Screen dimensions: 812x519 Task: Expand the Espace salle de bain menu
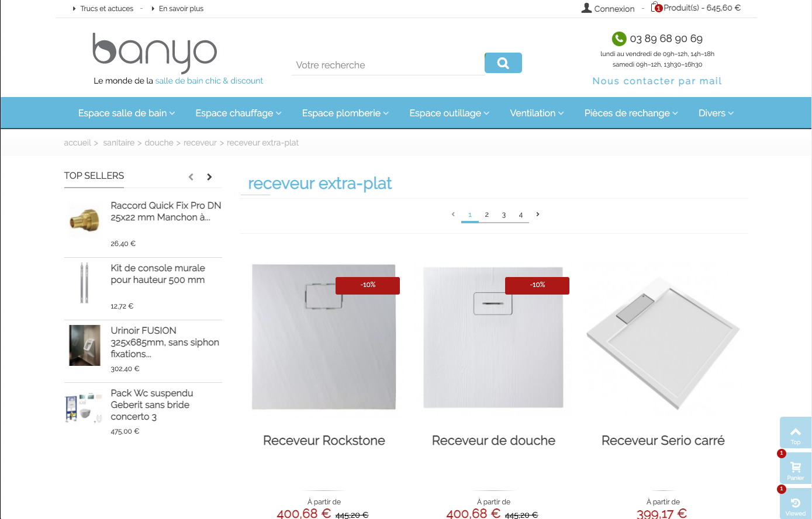(x=127, y=113)
